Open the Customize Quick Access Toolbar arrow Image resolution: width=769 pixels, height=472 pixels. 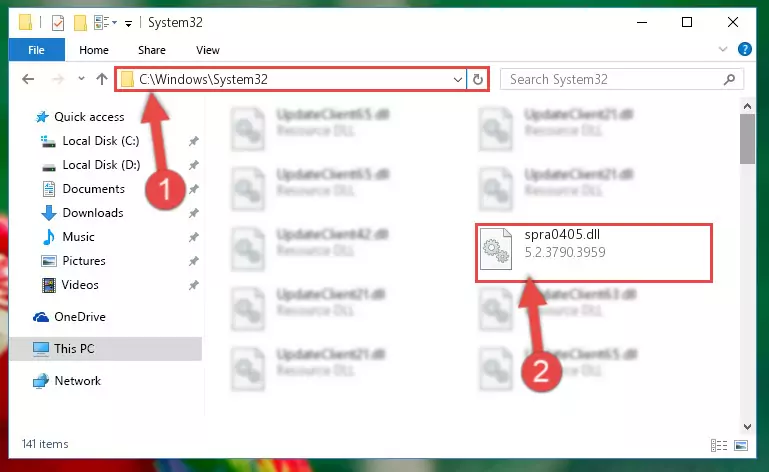coord(128,23)
